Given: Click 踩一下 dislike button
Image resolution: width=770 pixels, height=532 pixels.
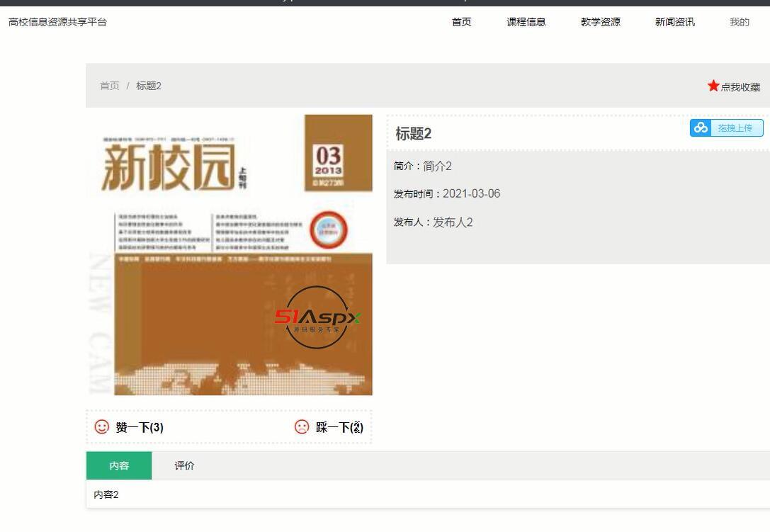Looking at the screenshot, I should point(329,427).
